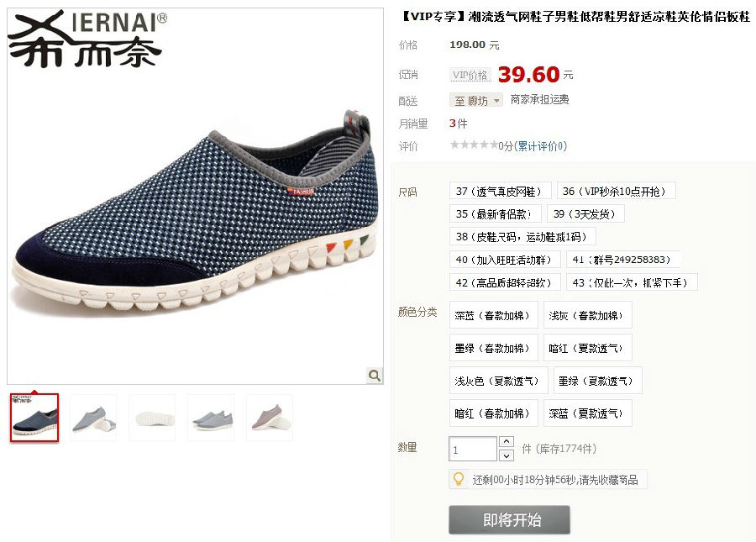756x542 pixels.
Task: Click the VIP价格 tag
Action: tap(470, 75)
